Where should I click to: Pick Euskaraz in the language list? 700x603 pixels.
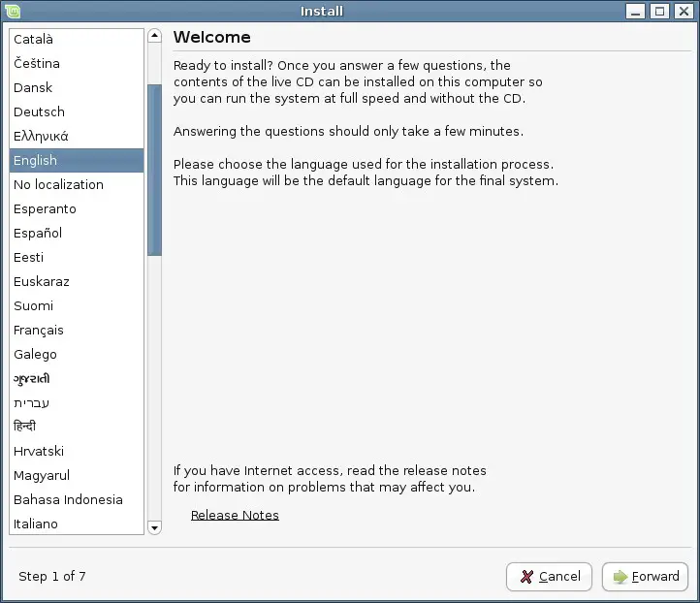(77, 282)
